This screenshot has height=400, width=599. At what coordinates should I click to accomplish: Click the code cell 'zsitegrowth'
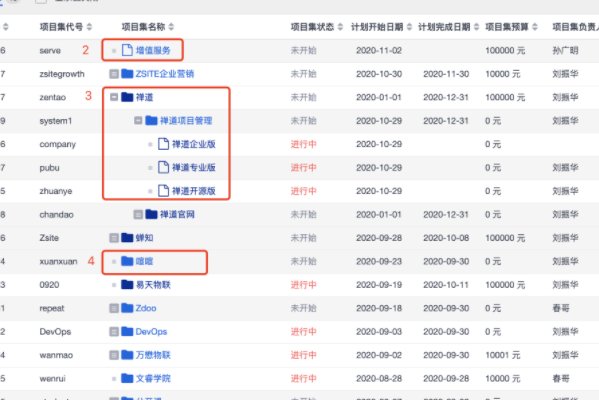click(x=62, y=74)
